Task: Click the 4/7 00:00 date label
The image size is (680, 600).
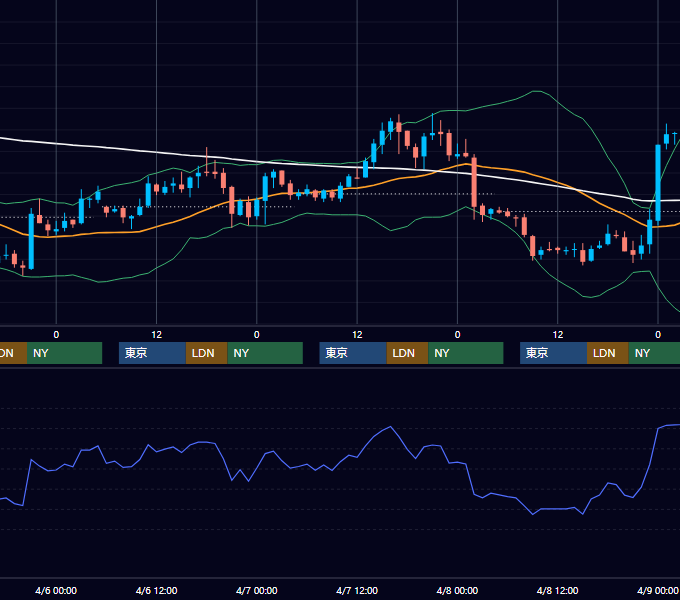Action: coord(257,590)
